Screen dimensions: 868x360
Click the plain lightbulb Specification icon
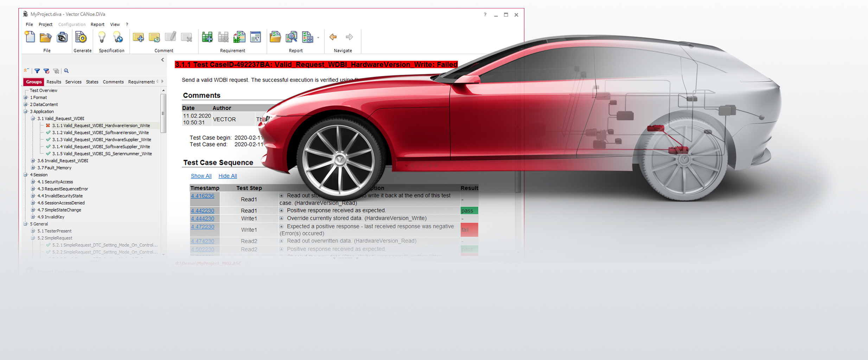tap(102, 37)
